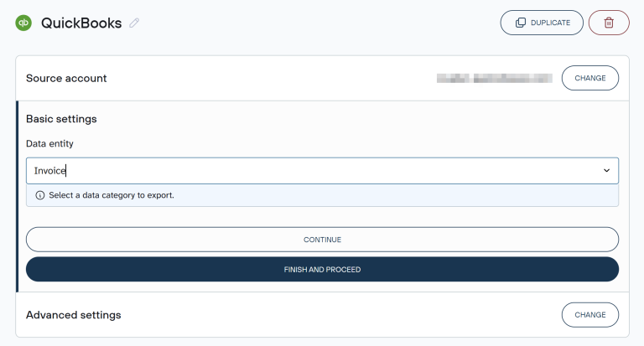Click the Basic settings section heading
The image size is (644, 346).
click(x=61, y=119)
